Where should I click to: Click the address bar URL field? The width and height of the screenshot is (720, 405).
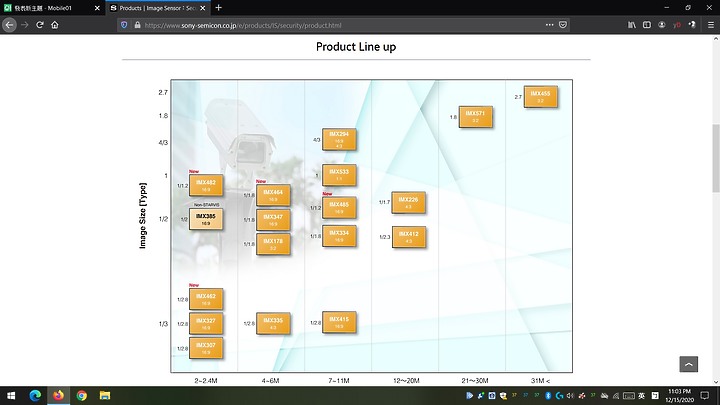point(342,25)
